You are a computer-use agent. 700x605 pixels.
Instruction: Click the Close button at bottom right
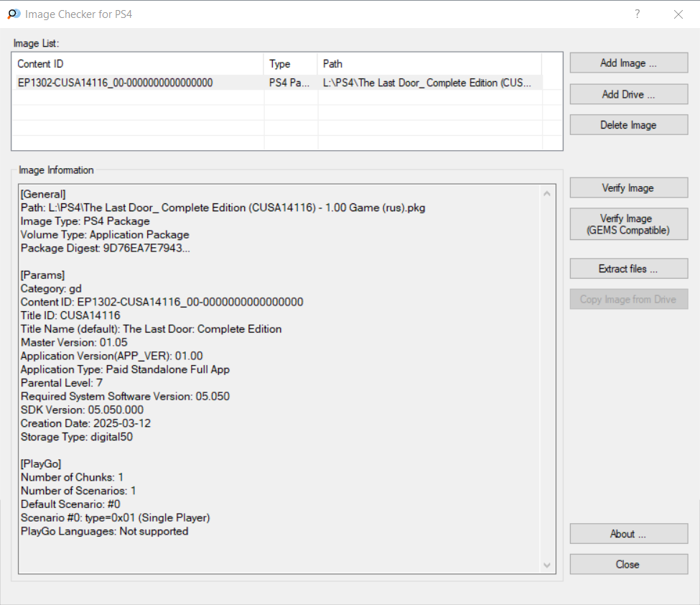tap(629, 564)
